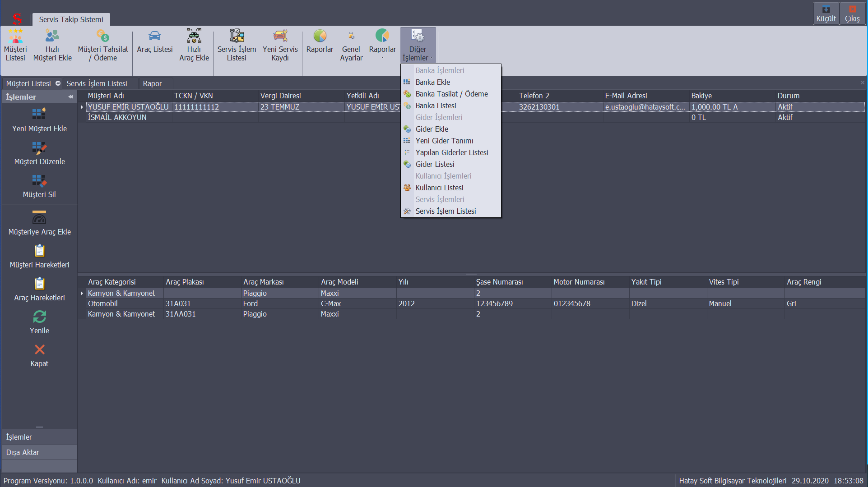
Task: Collapse the İşlemler side panel arrow
Action: click(x=70, y=97)
